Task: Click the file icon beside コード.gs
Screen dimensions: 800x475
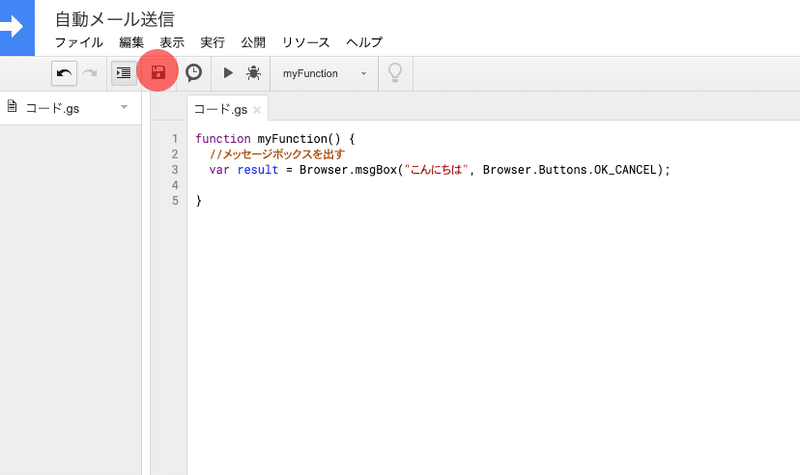Action: (12, 106)
